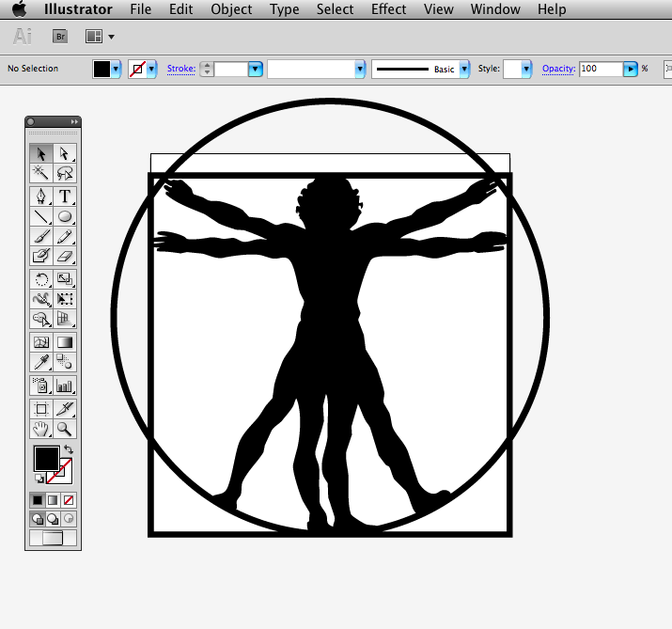Screen dimensions: 672x629
Task: Set paint mode to None
Action: (69, 500)
